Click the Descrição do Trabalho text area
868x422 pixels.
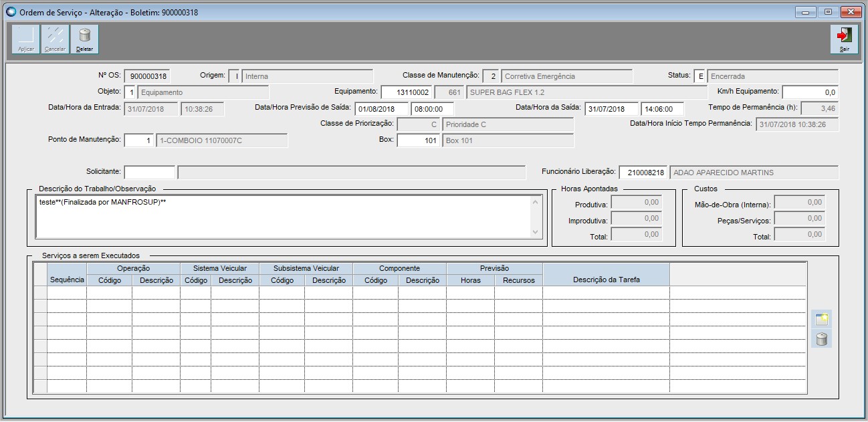tap(284, 217)
